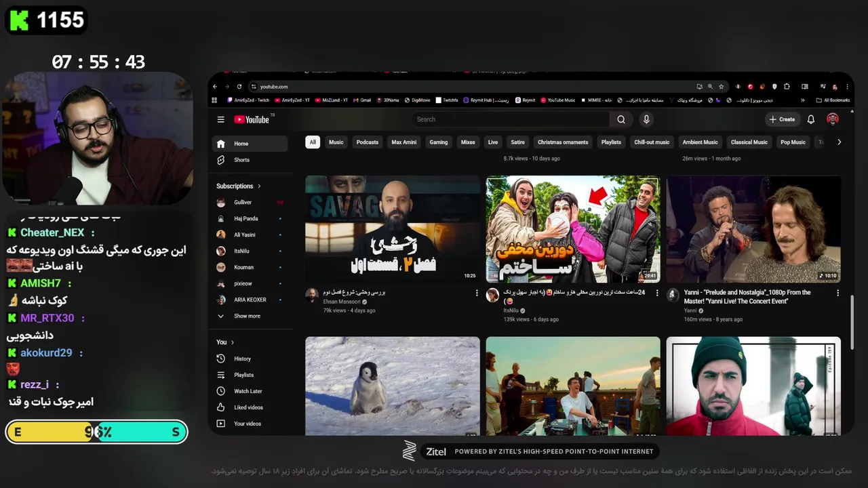
Task: Select the All filter chip
Action: point(313,142)
